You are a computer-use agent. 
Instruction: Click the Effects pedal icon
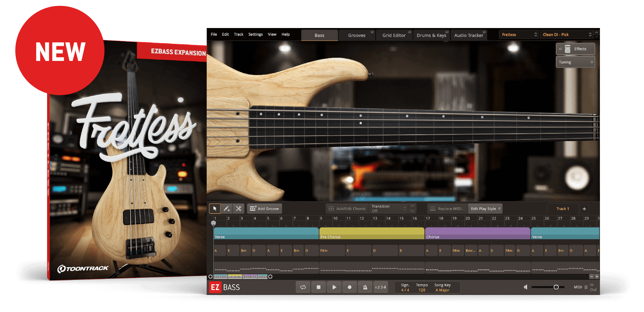(567, 49)
